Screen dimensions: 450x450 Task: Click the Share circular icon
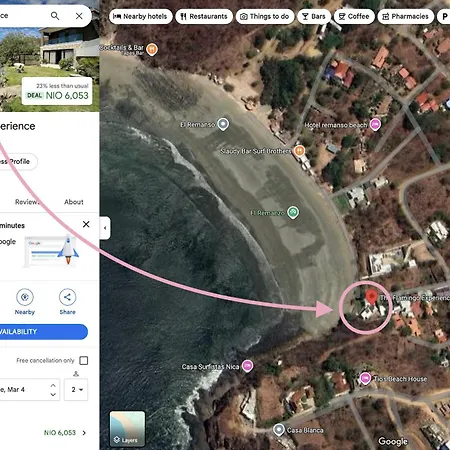coord(67,297)
